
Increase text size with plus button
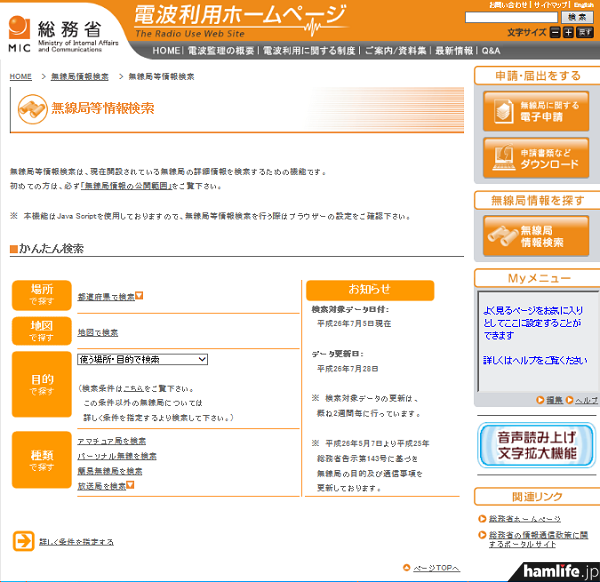tap(569, 33)
